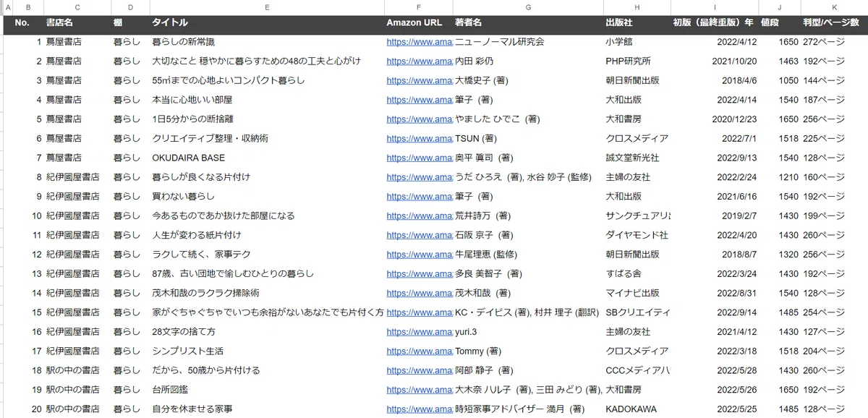Select title cell 'ラクして続く、家事テク'
The height and width of the screenshot is (418, 868).
[x=267, y=255]
